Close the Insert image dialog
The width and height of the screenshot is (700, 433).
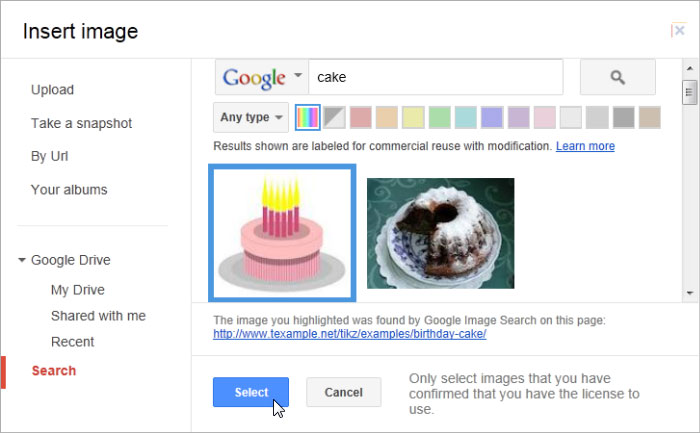(x=679, y=30)
